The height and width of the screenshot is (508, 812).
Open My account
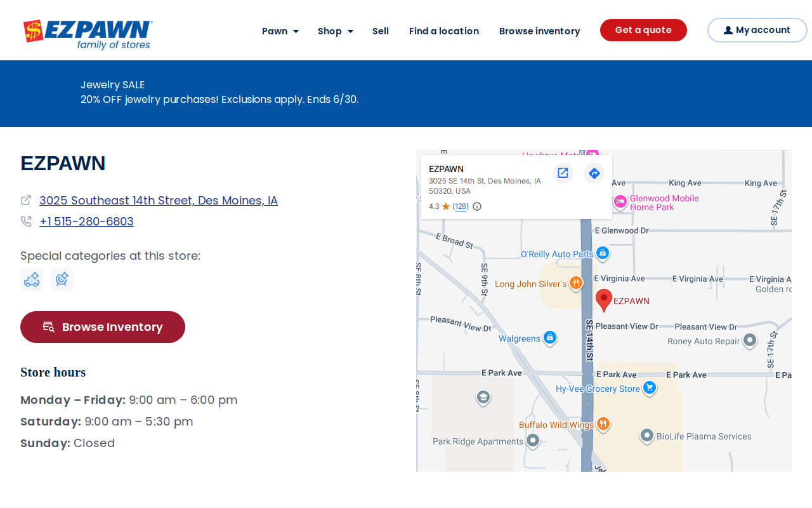tap(757, 30)
